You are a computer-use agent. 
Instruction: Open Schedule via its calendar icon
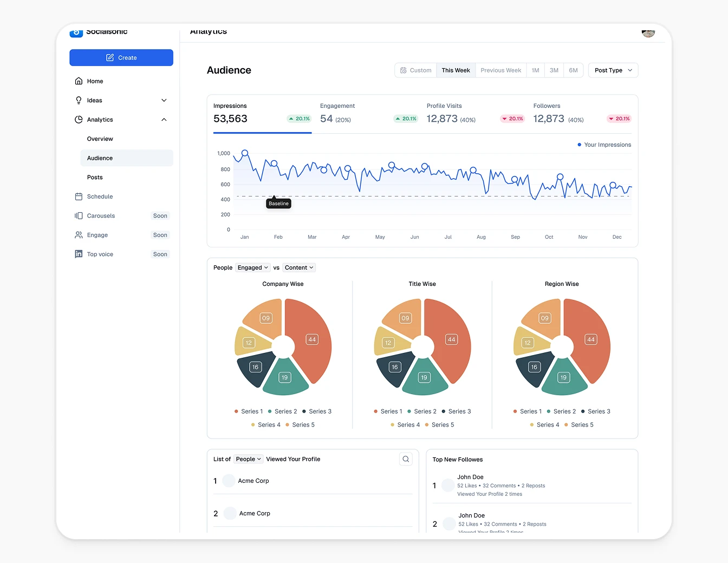[x=79, y=196]
